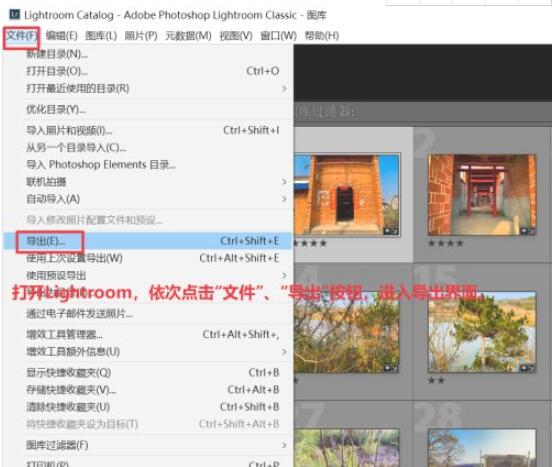Select 增效工具管理器... entry
Screen dimensions: 553x467
tap(148, 334)
